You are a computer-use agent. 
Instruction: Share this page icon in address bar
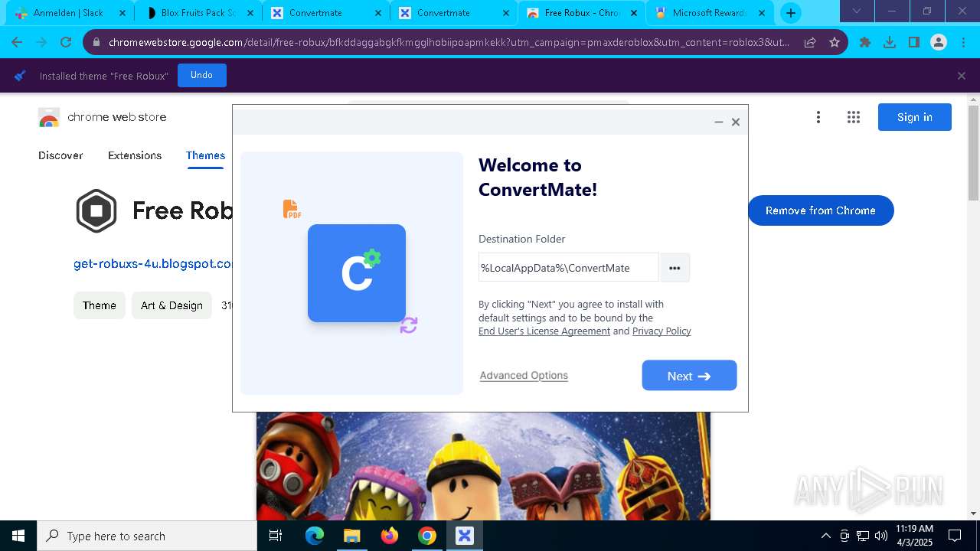coord(810,42)
